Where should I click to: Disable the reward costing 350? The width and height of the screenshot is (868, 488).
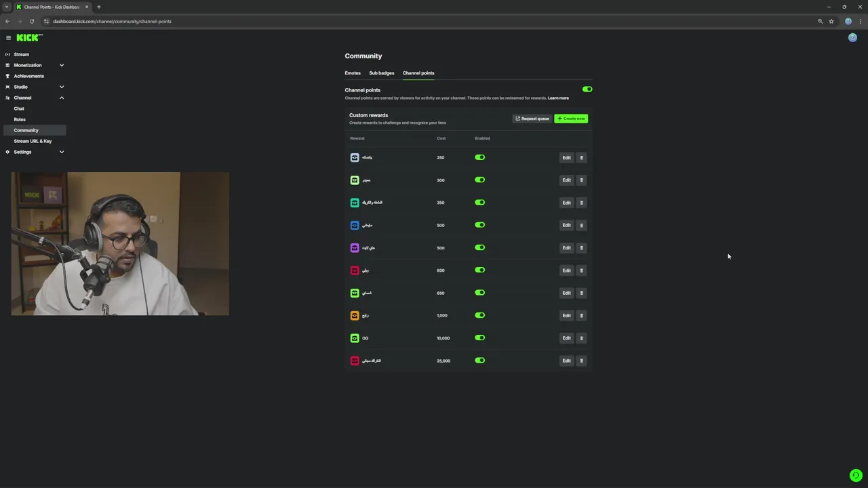click(x=480, y=202)
